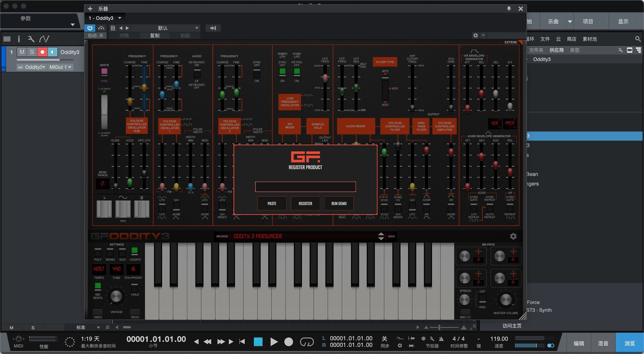Toggle automation 自动: 关 button
This screenshot has height=354, width=644.
pyautogui.click(x=96, y=35)
